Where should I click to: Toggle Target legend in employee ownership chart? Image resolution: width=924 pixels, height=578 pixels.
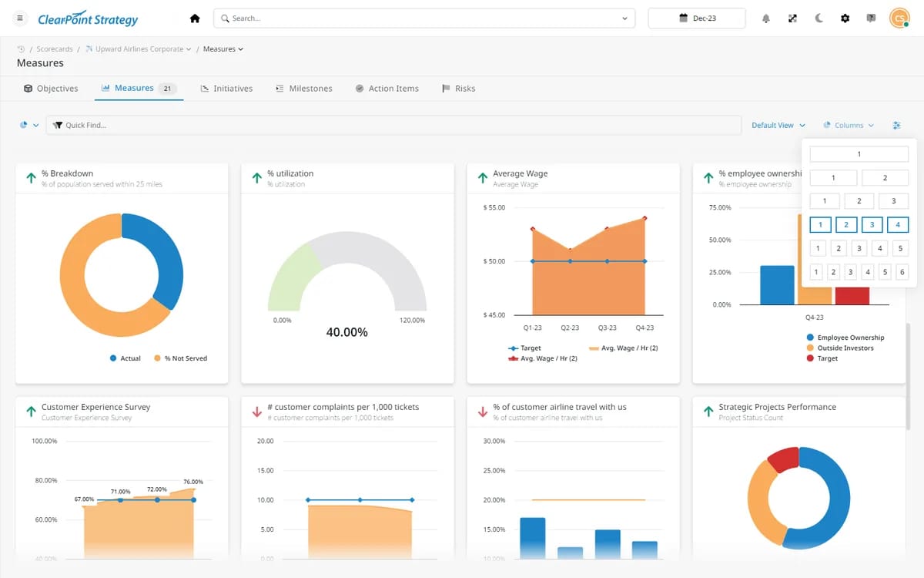(x=822, y=358)
